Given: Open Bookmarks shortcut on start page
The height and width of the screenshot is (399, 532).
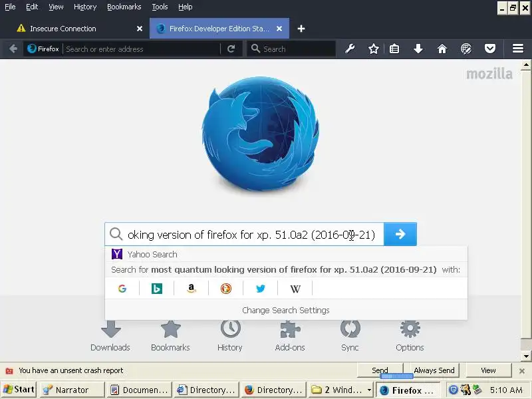Looking at the screenshot, I should click(170, 336).
